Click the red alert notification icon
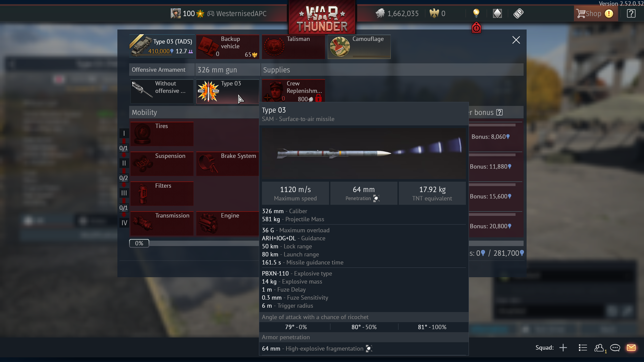This screenshot has width=644, height=362. pyautogui.click(x=476, y=28)
